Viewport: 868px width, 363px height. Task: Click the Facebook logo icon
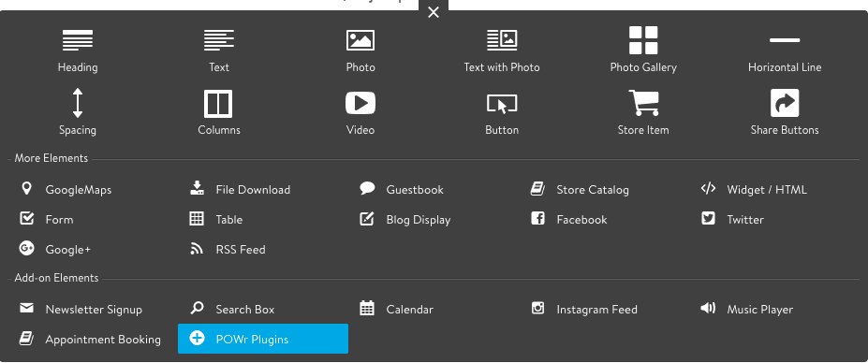[x=537, y=218]
